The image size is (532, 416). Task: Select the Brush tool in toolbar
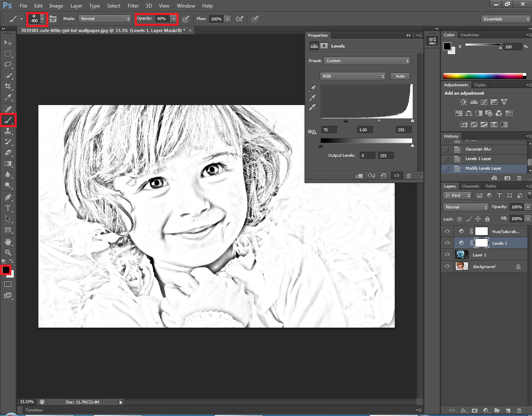click(x=8, y=120)
